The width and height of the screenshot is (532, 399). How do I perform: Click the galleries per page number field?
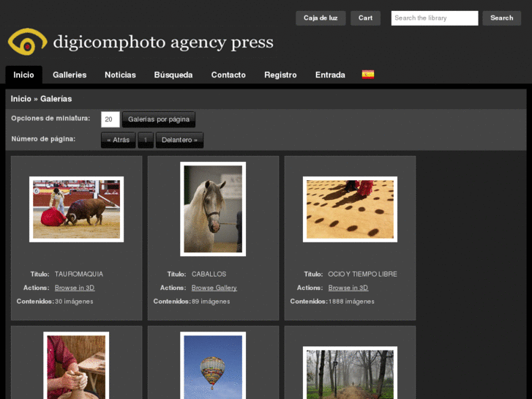click(110, 119)
